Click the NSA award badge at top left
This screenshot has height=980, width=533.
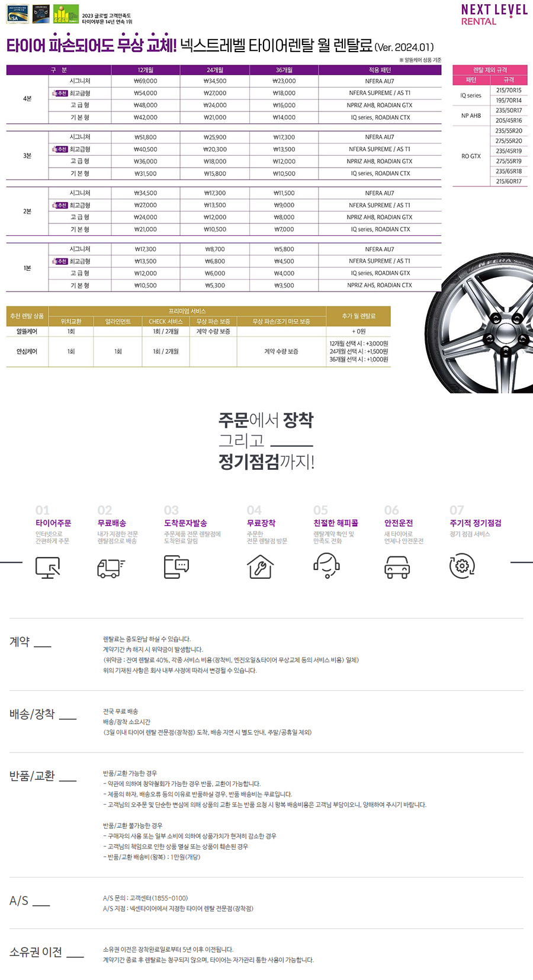(x=17, y=14)
